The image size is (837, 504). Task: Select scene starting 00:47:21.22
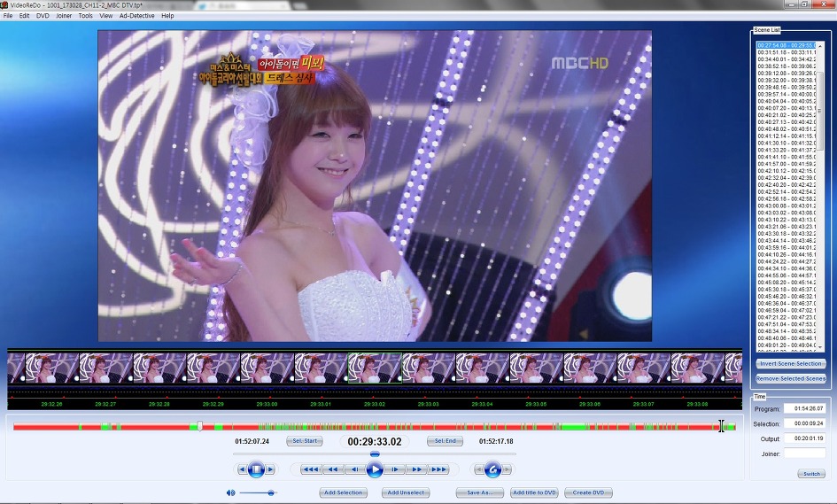point(787,317)
